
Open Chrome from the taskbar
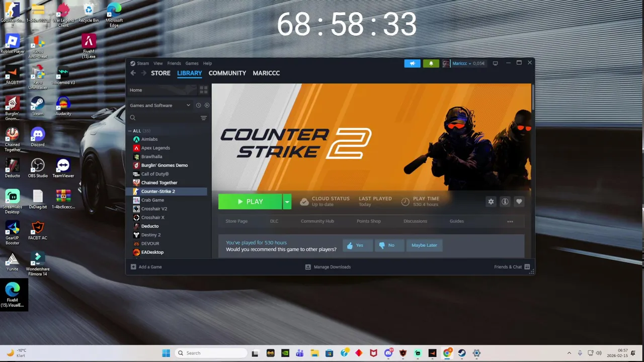pyautogui.click(x=447, y=353)
